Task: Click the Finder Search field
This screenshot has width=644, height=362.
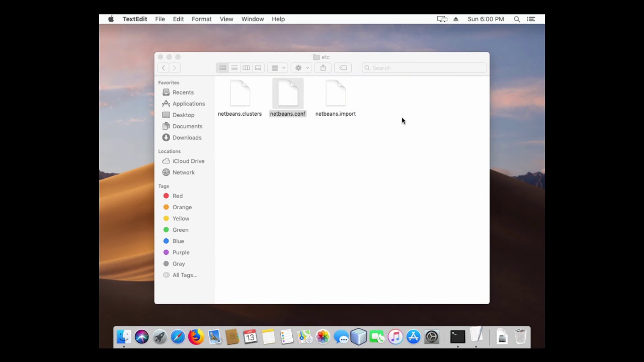Action: [424, 68]
